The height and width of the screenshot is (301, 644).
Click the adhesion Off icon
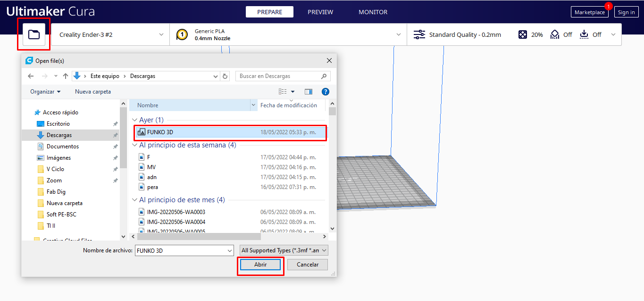tap(584, 34)
